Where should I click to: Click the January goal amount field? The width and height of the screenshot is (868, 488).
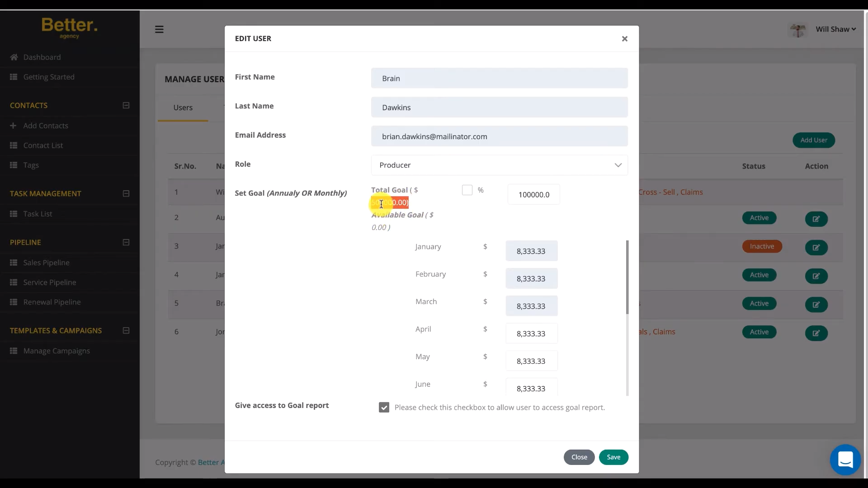point(531,251)
